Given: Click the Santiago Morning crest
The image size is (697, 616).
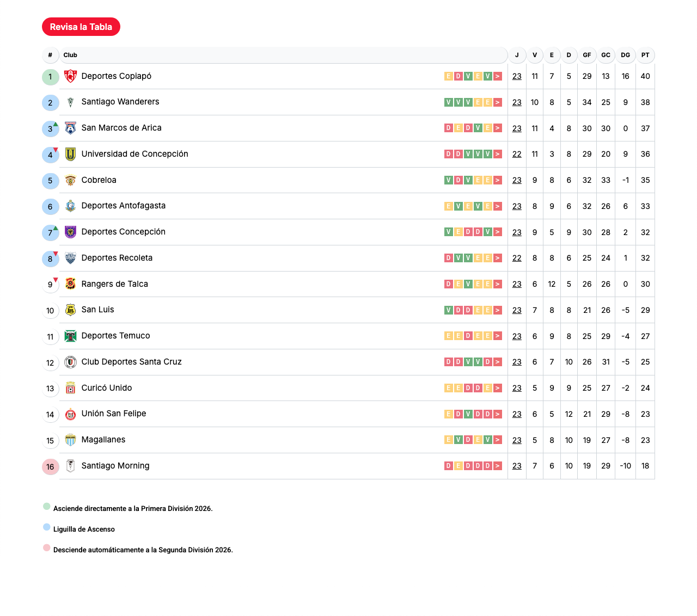Looking at the screenshot, I should (70, 466).
